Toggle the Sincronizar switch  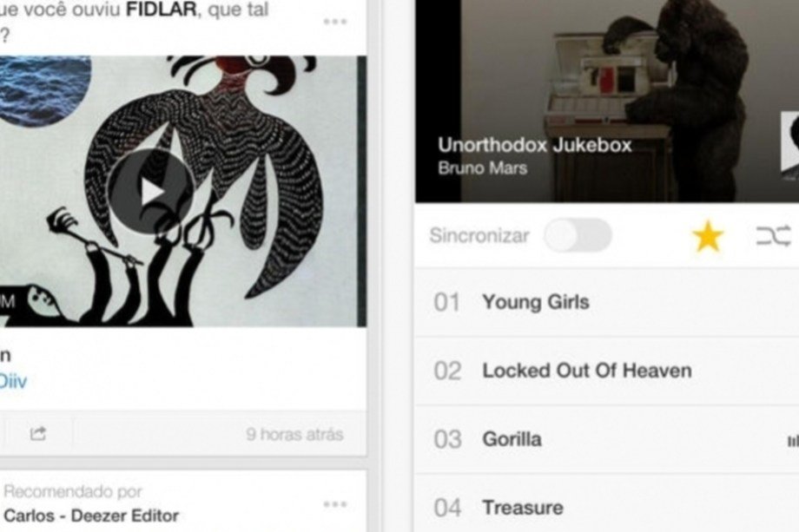[x=578, y=235]
